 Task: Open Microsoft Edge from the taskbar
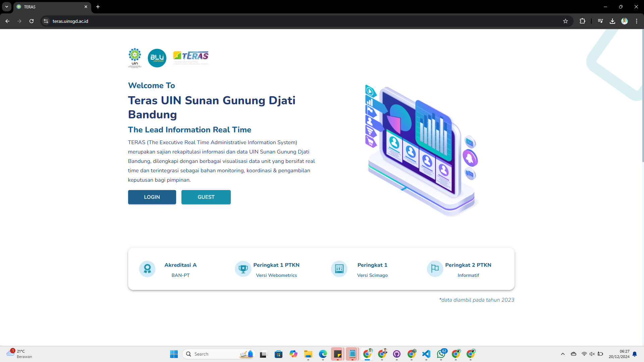tap(323, 354)
